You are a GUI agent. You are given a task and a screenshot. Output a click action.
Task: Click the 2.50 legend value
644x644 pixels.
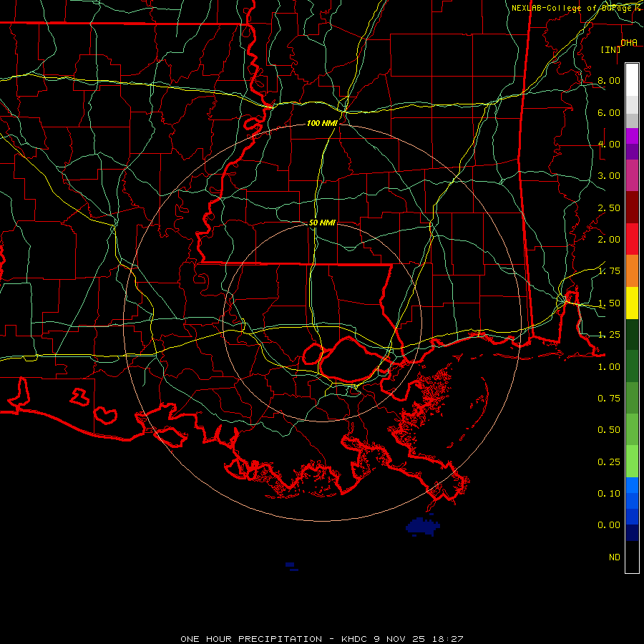coord(609,208)
